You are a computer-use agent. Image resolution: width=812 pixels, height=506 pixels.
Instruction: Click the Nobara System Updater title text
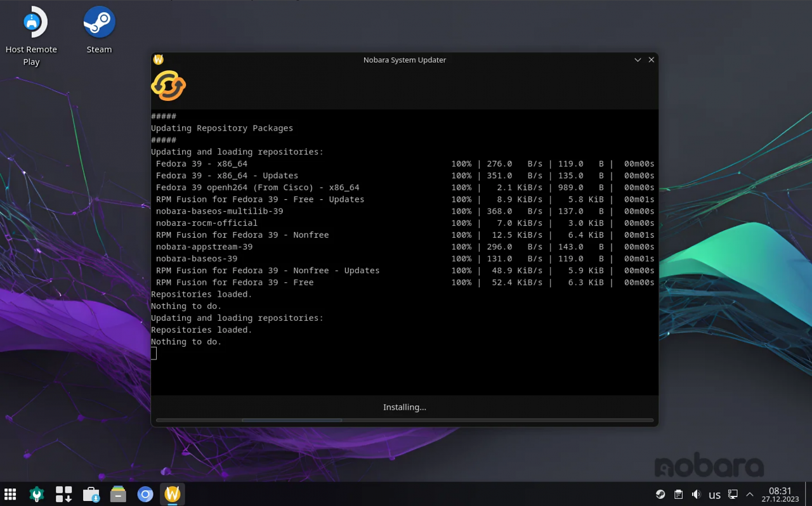(x=405, y=60)
